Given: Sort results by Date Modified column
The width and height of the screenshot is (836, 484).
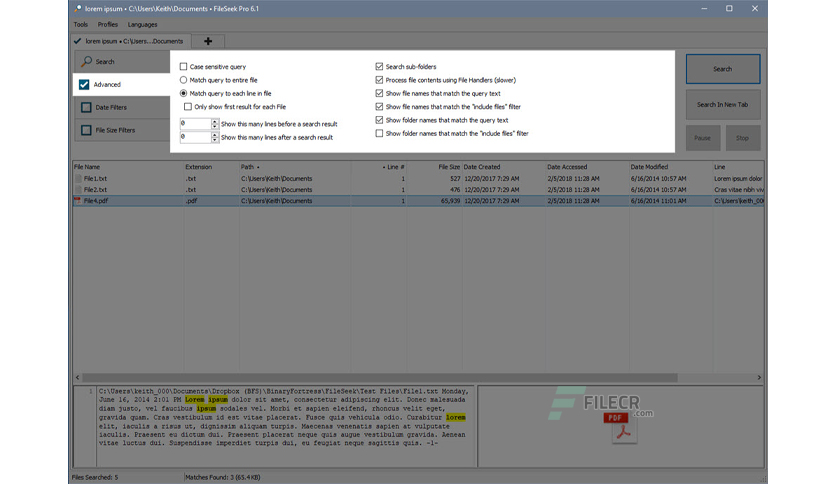Looking at the screenshot, I should pos(671,167).
